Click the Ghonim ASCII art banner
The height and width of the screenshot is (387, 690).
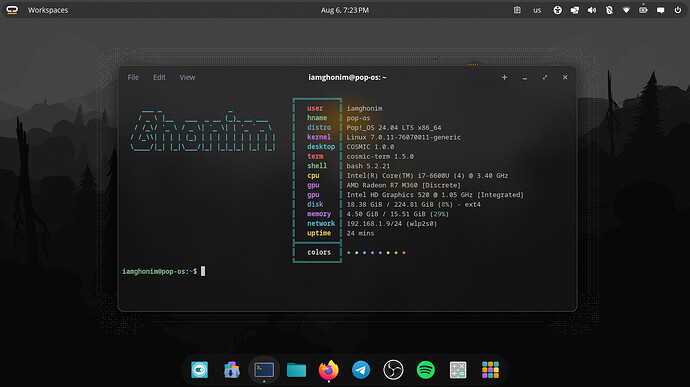203,131
